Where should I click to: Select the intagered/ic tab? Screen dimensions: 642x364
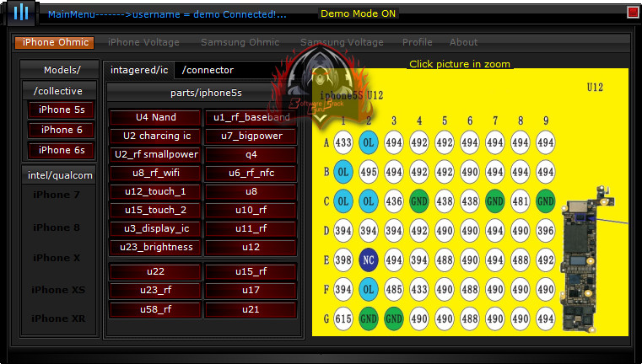tap(139, 70)
